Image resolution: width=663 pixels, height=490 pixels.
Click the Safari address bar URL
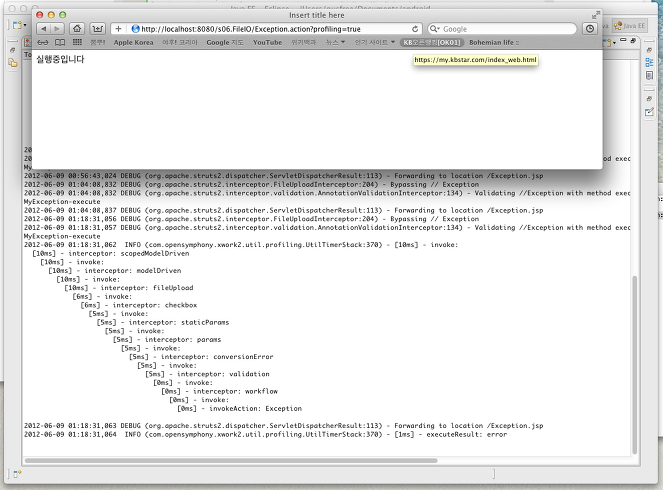(x=251, y=29)
